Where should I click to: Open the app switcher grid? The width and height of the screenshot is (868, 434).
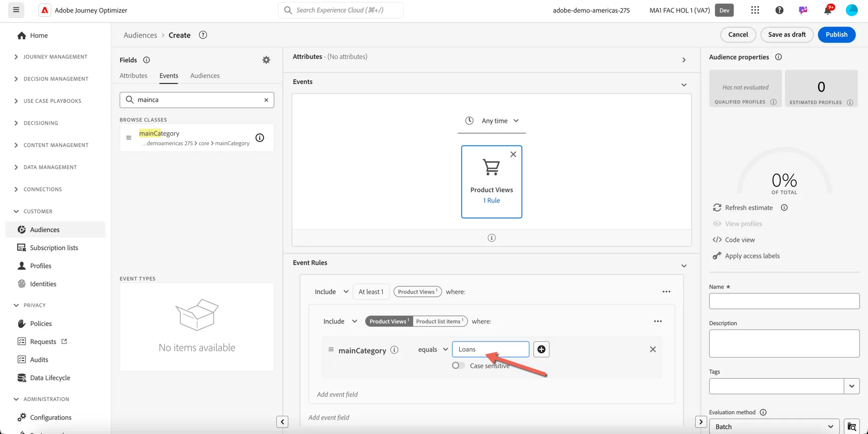(x=755, y=10)
